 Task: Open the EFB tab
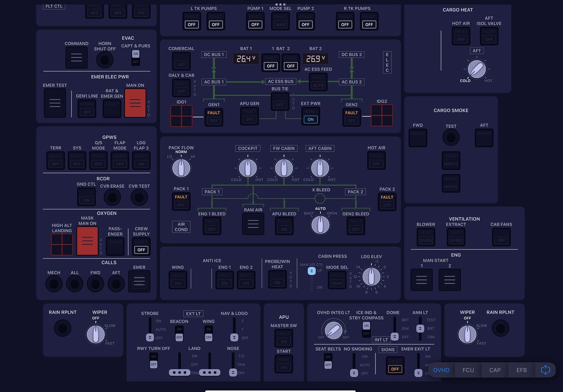(x=521, y=370)
